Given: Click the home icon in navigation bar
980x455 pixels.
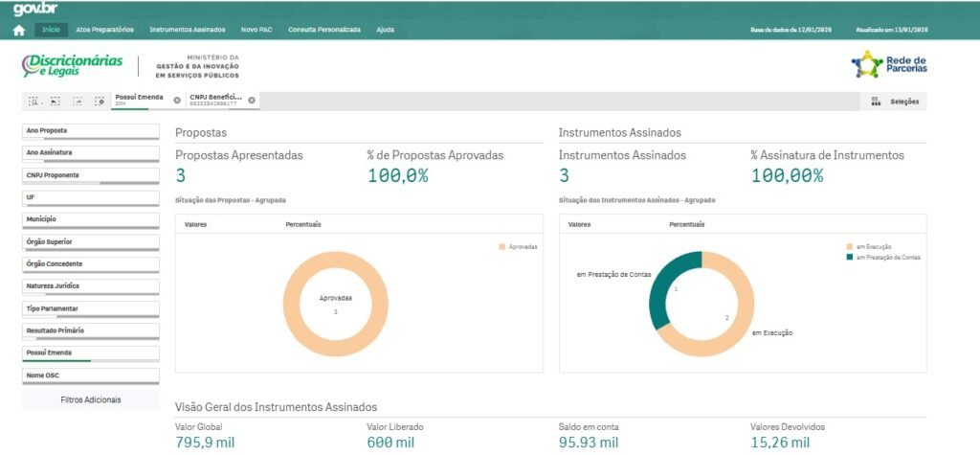Looking at the screenshot, I should click(x=18, y=31).
